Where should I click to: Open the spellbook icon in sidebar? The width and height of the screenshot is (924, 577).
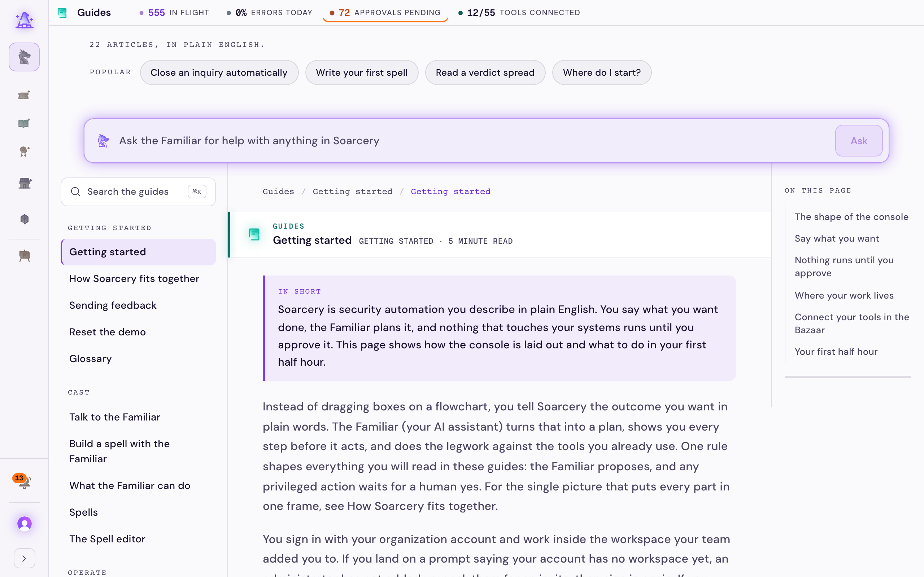tap(24, 123)
